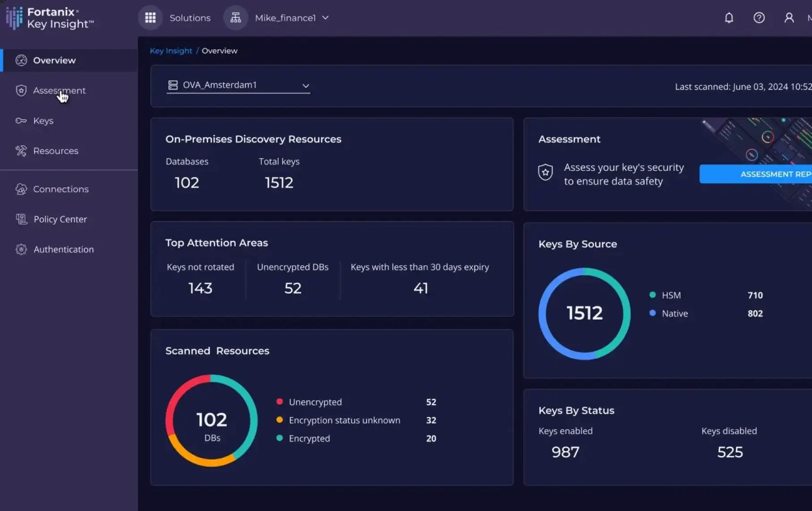Open Policy Center page
The image size is (812, 511).
pos(60,220)
